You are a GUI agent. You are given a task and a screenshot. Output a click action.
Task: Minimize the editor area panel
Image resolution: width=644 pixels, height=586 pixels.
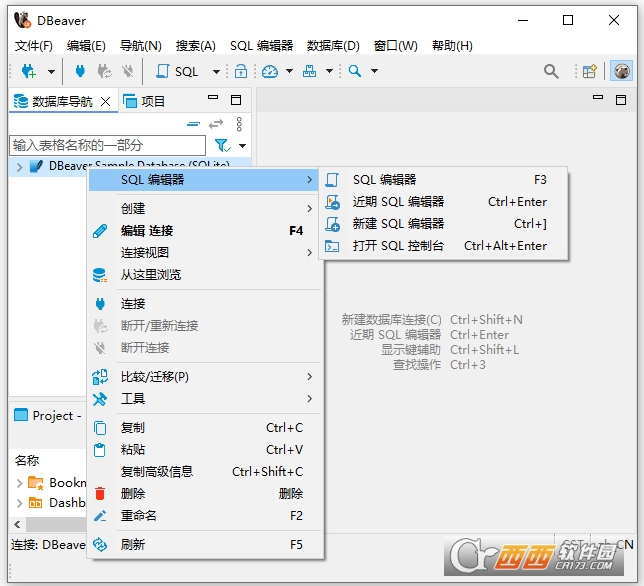598,98
